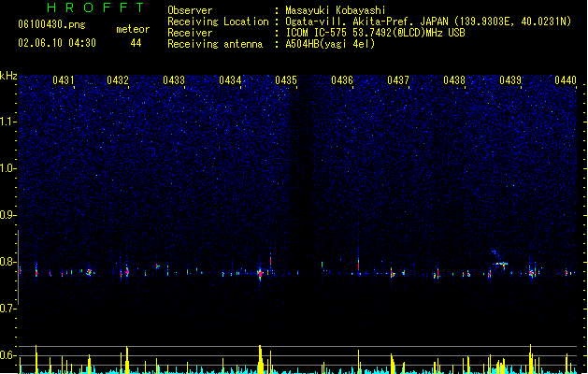Click the Receiving antenna label

pyautogui.click(x=215, y=44)
